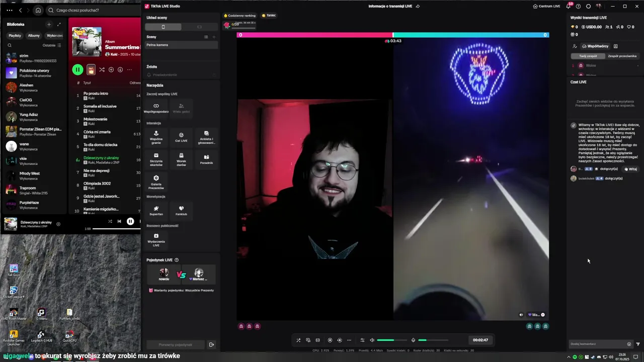Pause playback in Spotify bottom player
This screenshot has width=644, height=362.
coord(130,221)
